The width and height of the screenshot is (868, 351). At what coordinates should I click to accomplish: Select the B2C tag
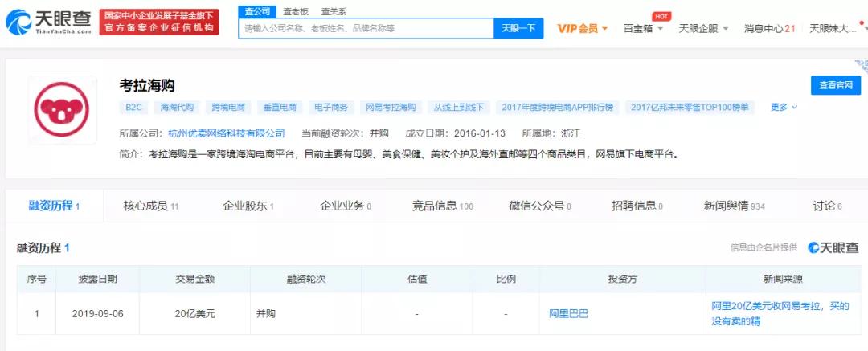tap(133, 108)
